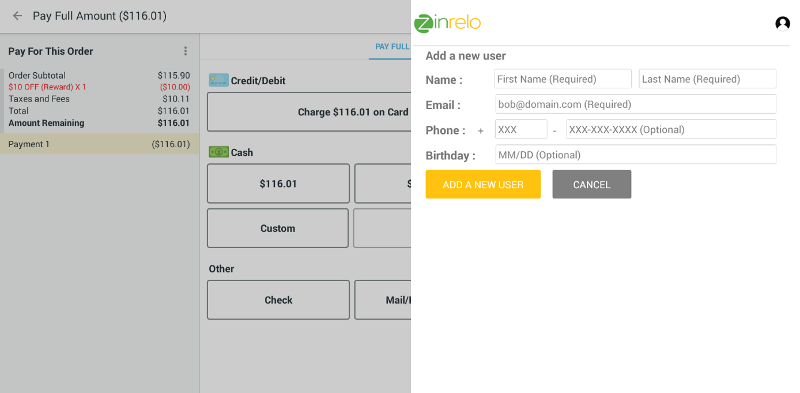Click the phone country code field
800x393 pixels.
click(521, 129)
